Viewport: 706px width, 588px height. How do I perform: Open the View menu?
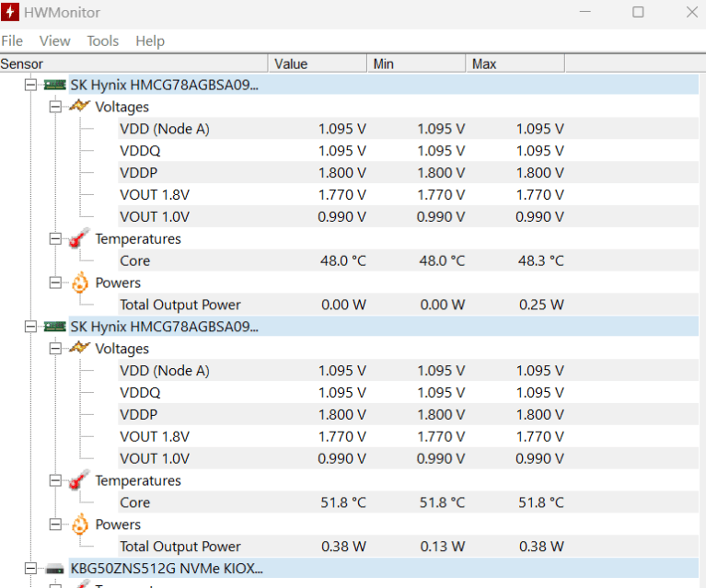point(54,41)
